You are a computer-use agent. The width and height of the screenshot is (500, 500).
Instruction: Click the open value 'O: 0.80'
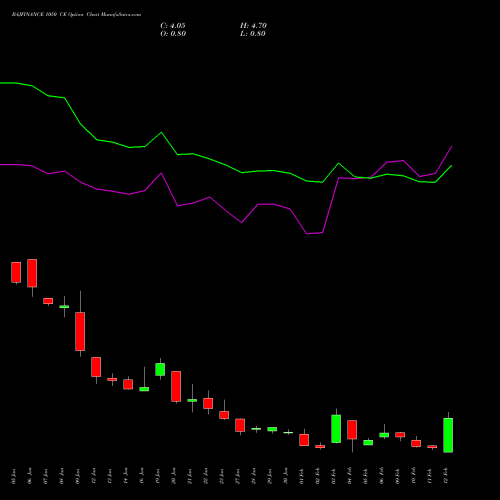173,34
